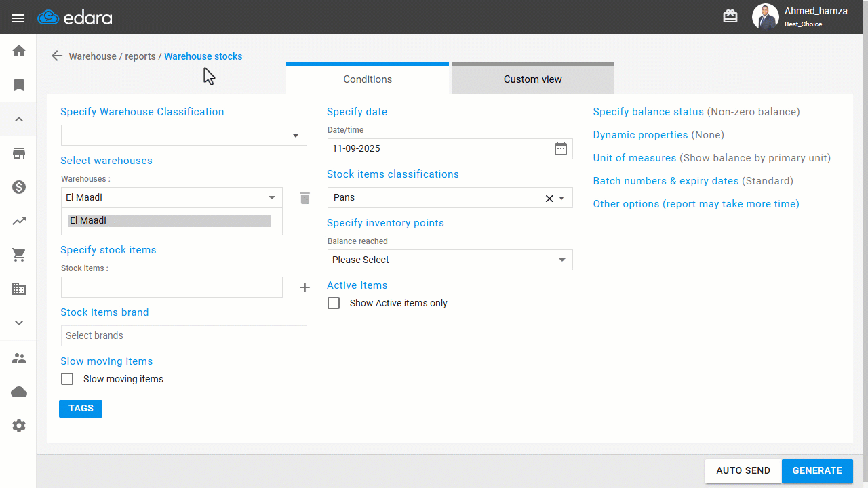The height and width of the screenshot is (488, 868).
Task: Click the settings gear in sidebar
Action: coord(19,426)
